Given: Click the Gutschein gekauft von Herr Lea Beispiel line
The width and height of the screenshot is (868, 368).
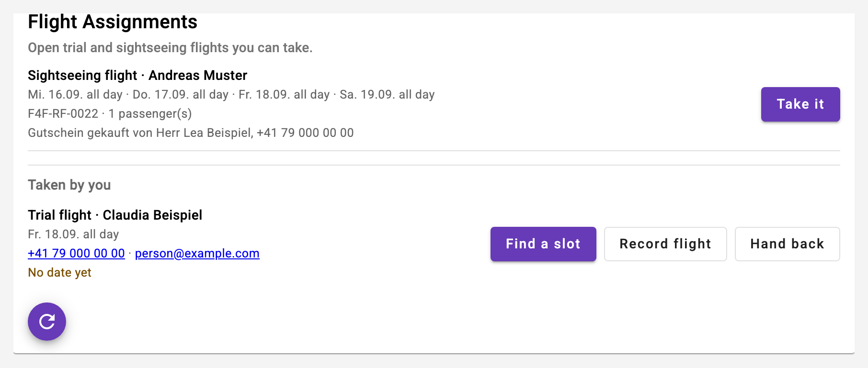Looking at the screenshot, I should [191, 133].
